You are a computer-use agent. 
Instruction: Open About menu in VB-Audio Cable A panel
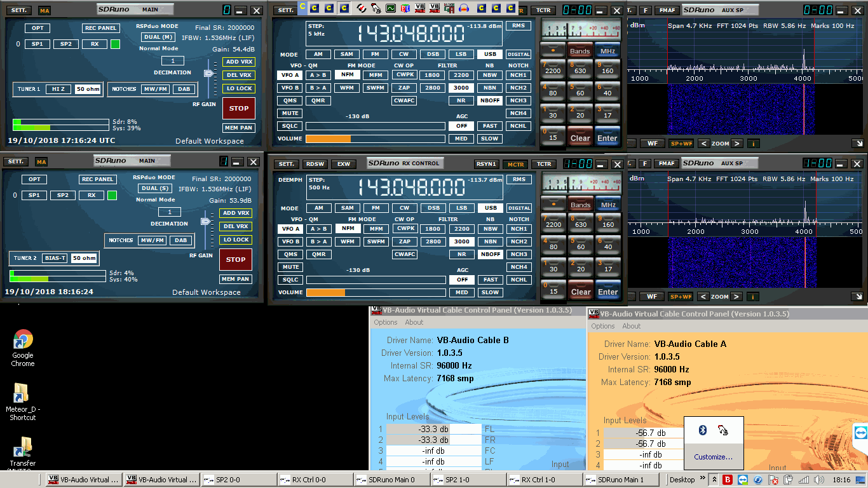[632, 326]
